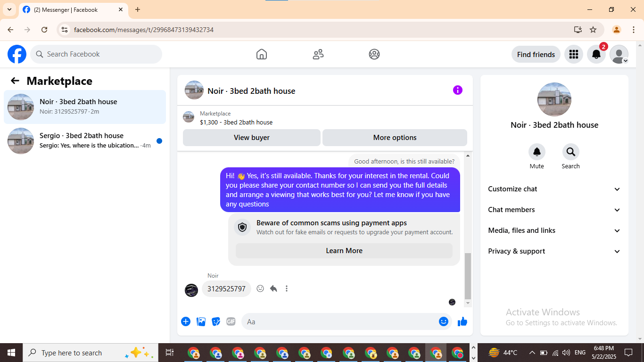Click the Find friends button
This screenshot has width=644, height=362.
coord(536,54)
